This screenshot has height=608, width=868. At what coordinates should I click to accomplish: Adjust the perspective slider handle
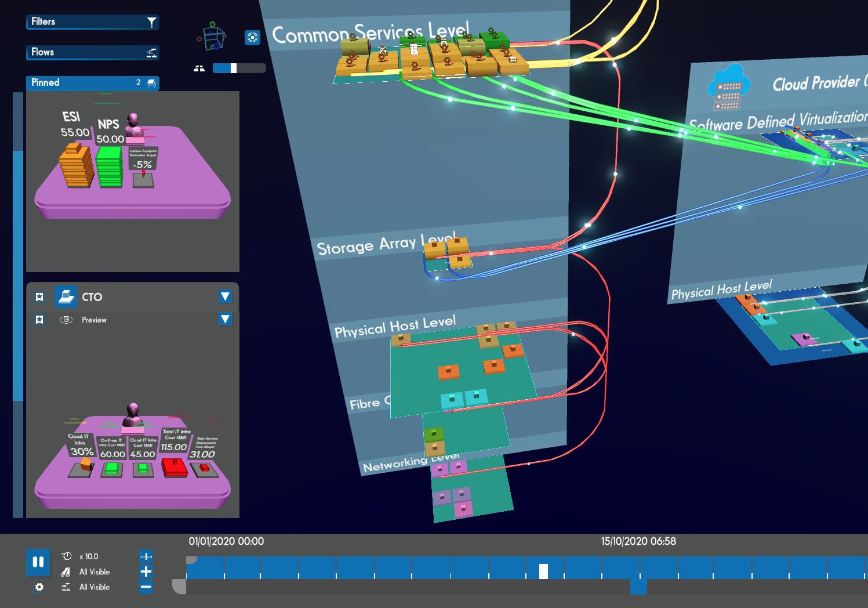(x=233, y=68)
